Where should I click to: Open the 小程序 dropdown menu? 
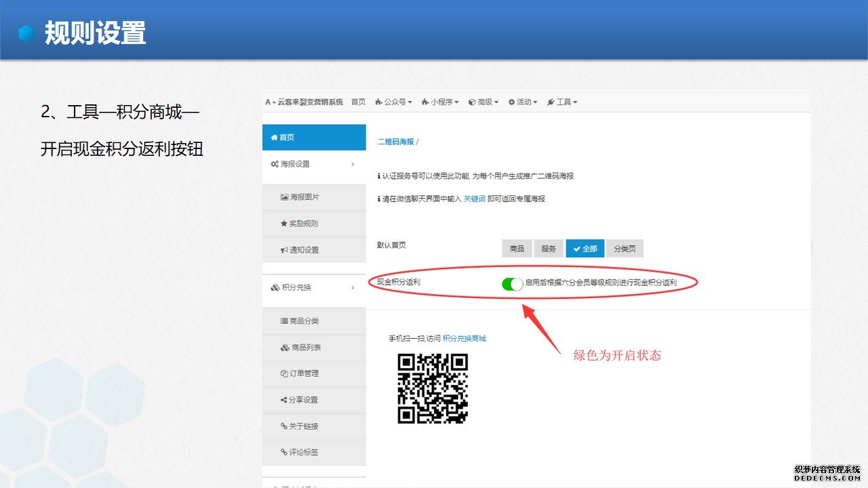tap(440, 102)
